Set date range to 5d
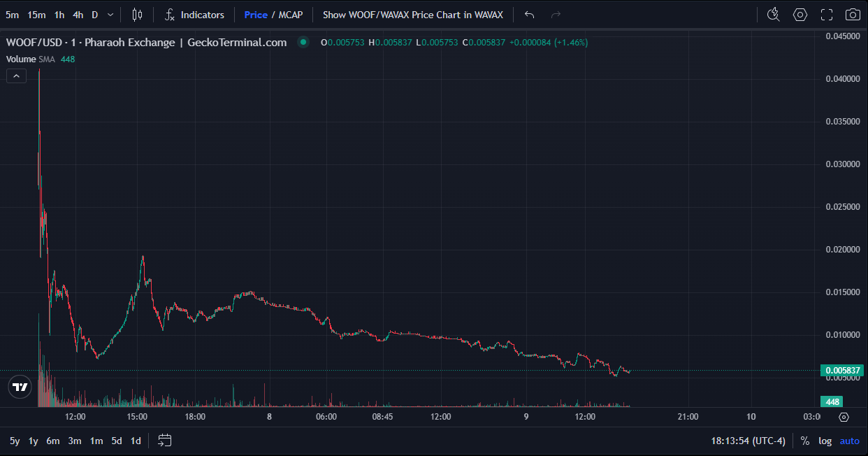This screenshot has width=868, height=456. point(117,441)
